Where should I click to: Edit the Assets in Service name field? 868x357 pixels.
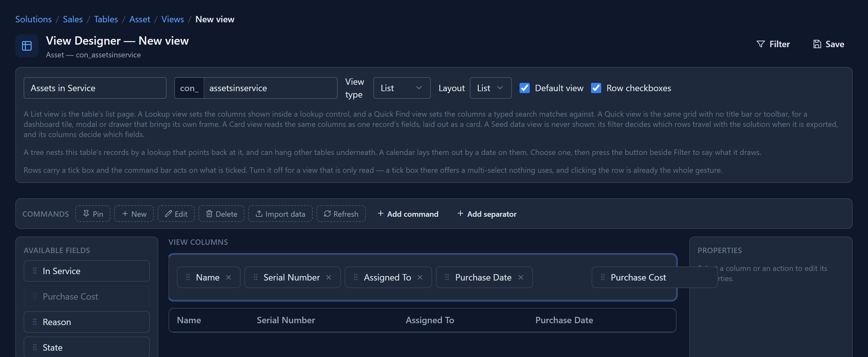[x=95, y=88]
